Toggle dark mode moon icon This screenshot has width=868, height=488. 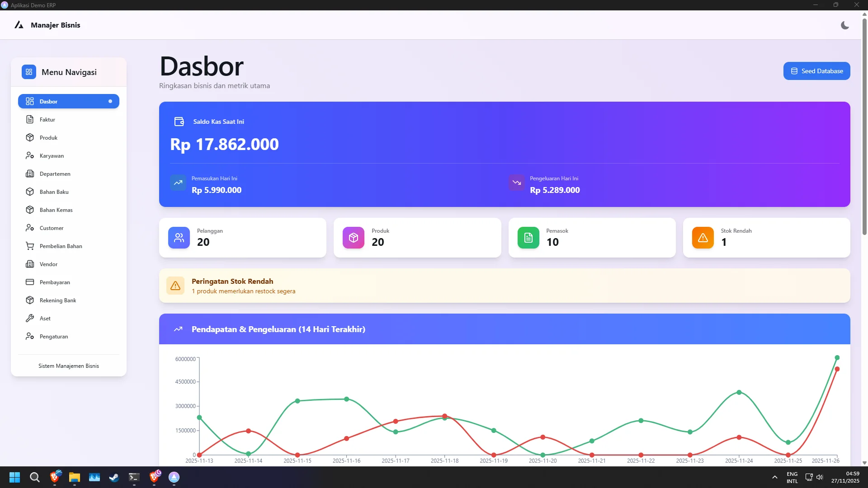pyautogui.click(x=844, y=25)
